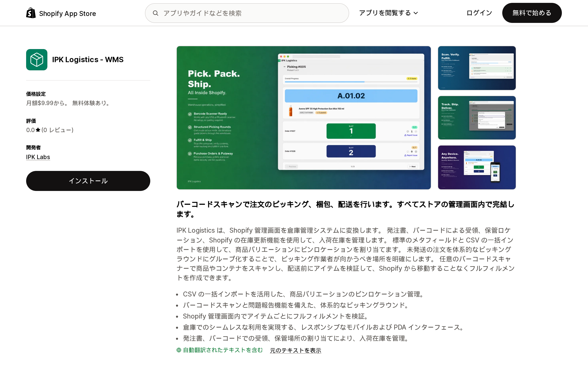Open the Shopify App Store home link
This screenshot has width=588, height=368.
(x=61, y=13)
